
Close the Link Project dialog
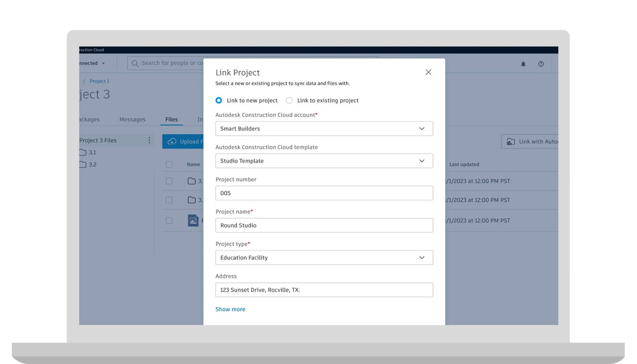(428, 72)
